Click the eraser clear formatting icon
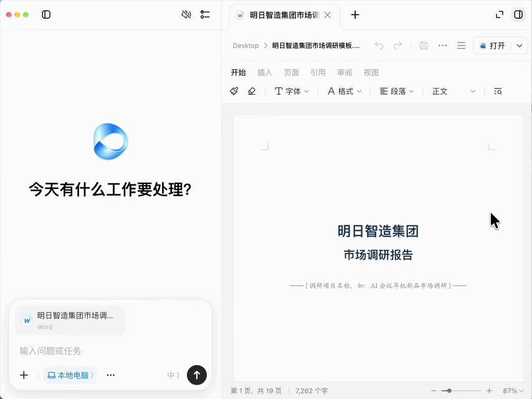Viewport: 532px width, 399px height. [x=252, y=91]
